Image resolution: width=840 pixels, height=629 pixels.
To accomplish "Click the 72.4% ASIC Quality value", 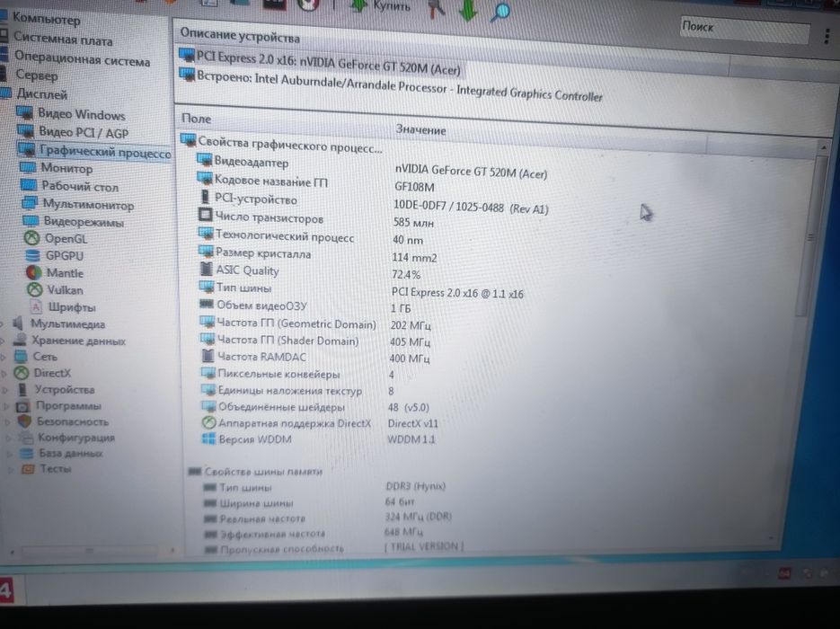I will click(405, 274).
